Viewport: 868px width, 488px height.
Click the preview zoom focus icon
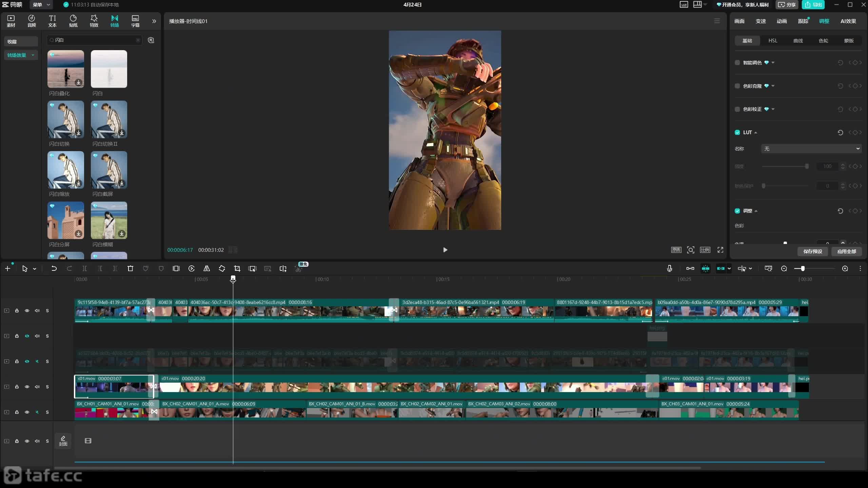click(x=690, y=250)
